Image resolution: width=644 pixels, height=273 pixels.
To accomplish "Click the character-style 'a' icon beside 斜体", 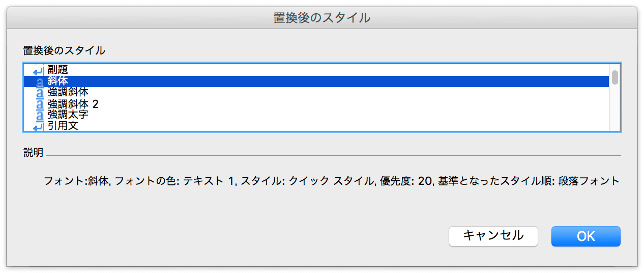I will pos(39,81).
